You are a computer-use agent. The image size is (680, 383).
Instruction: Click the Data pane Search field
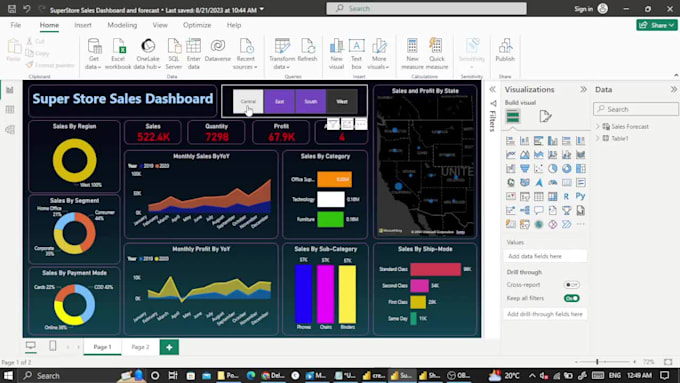636,109
